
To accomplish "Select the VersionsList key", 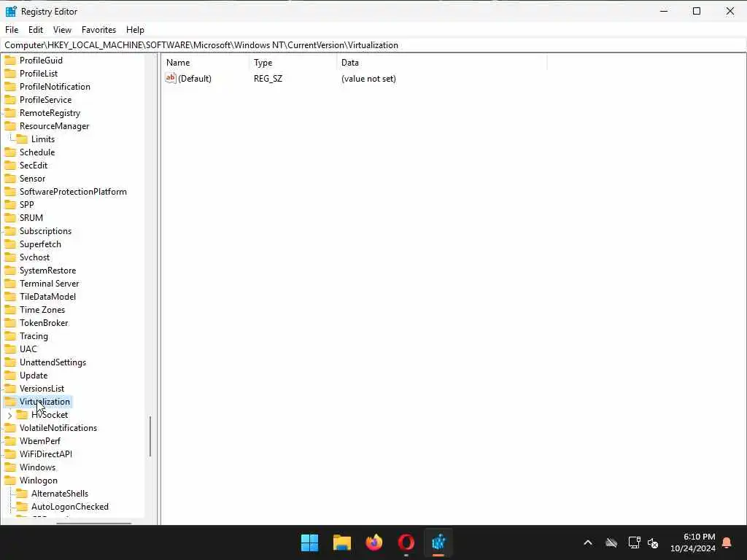I will click(x=42, y=389).
